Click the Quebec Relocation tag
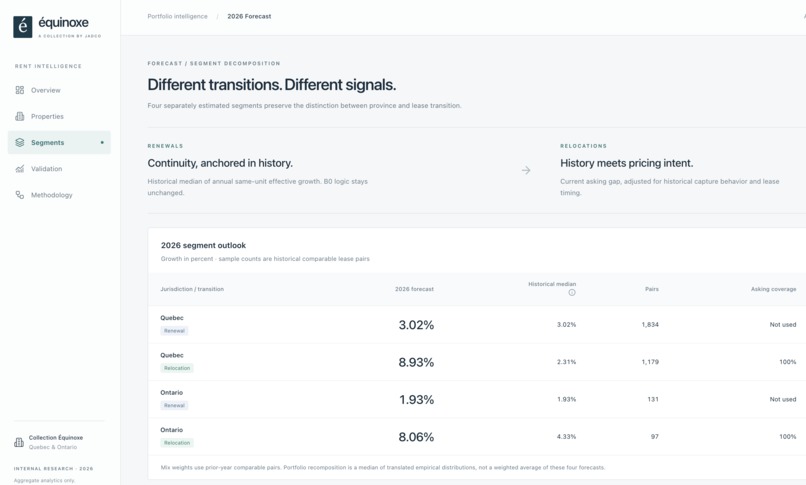 click(177, 368)
